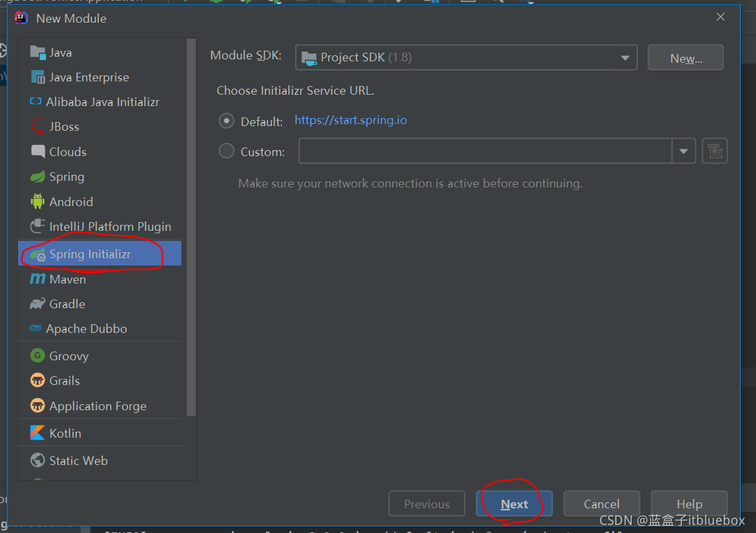
Task: Select the Java folder icon
Action: click(x=37, y=52)
